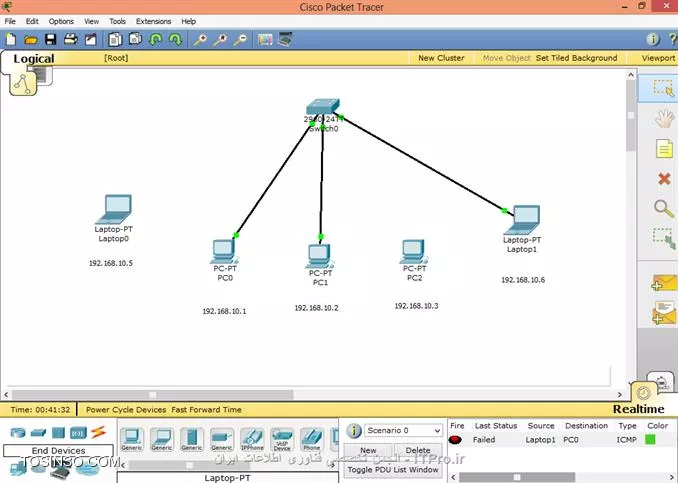
Task: Click the logical workspace navigation icon
Action: coord(22,84)
